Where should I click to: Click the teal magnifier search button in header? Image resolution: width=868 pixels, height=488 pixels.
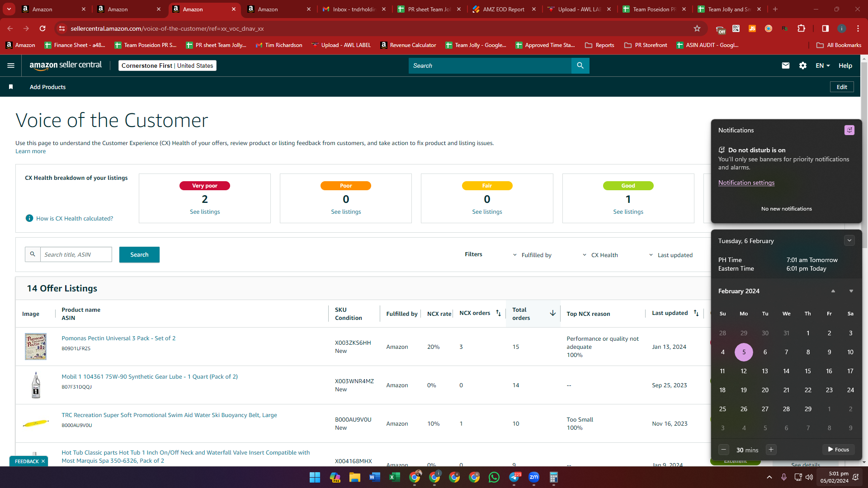point(580,66)
